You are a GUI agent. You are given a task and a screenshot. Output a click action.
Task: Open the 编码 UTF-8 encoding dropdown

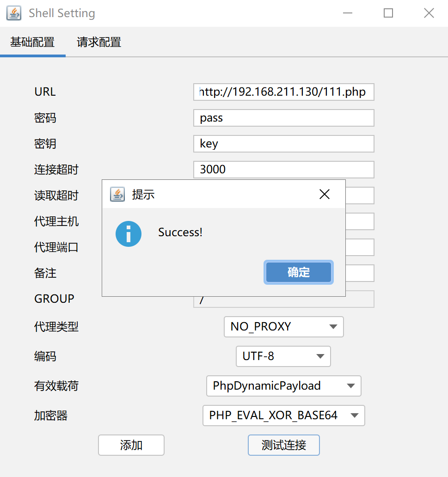(x=283, y=356)
